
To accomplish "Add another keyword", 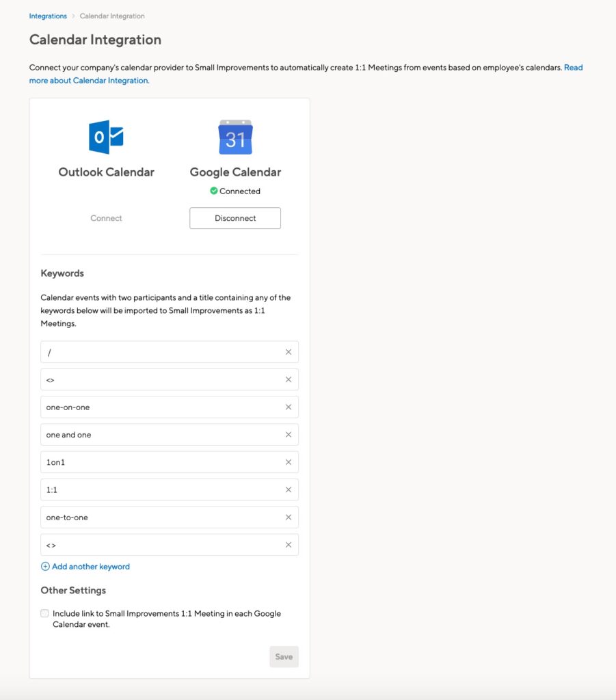I will (x=91, y=567).
